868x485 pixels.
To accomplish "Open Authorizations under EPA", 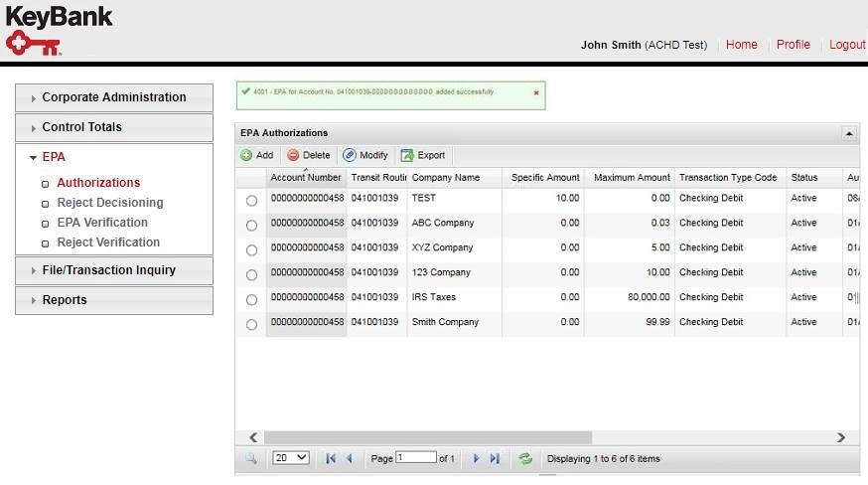I will (98, 182).
